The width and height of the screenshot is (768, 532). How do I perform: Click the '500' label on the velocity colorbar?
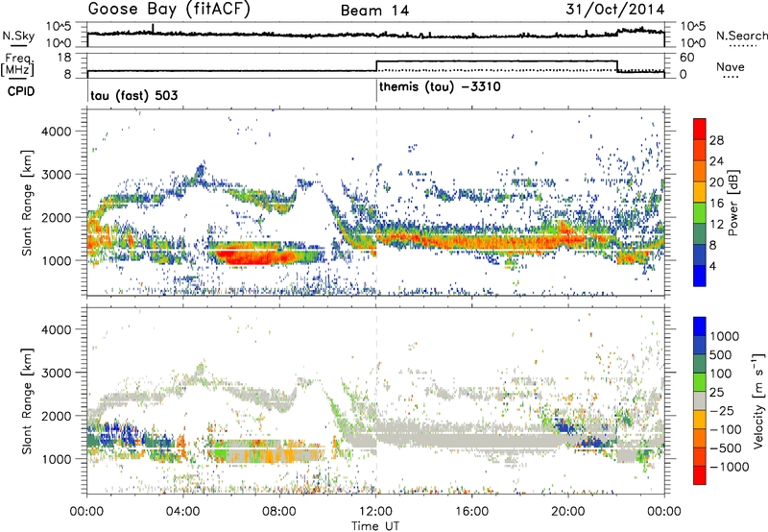click(x=721, y=354)
